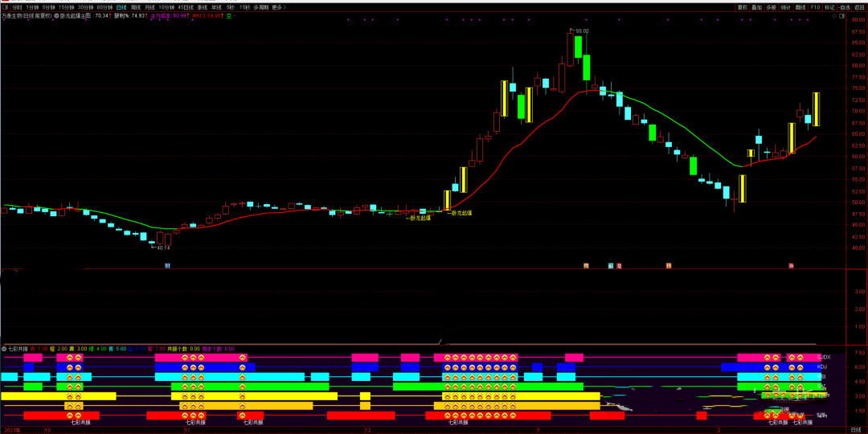This screenshot has height=434, width=868.
Task: Click the panel icon left of 分时
Action: pyautogui.click(x=5, y=7)
